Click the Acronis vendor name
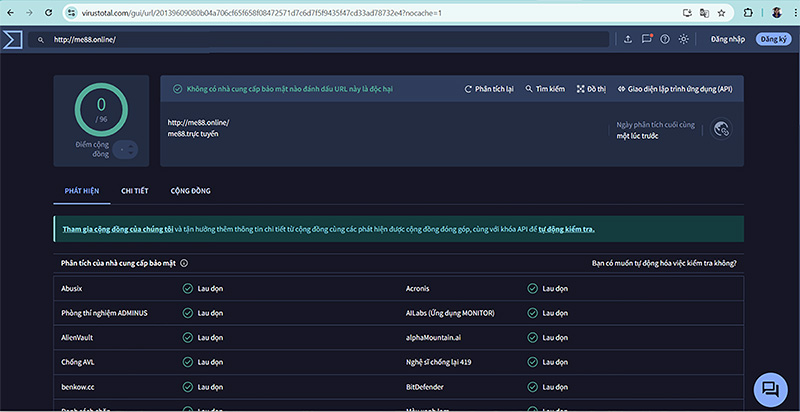800x412 pixels. tap(417, 289)
